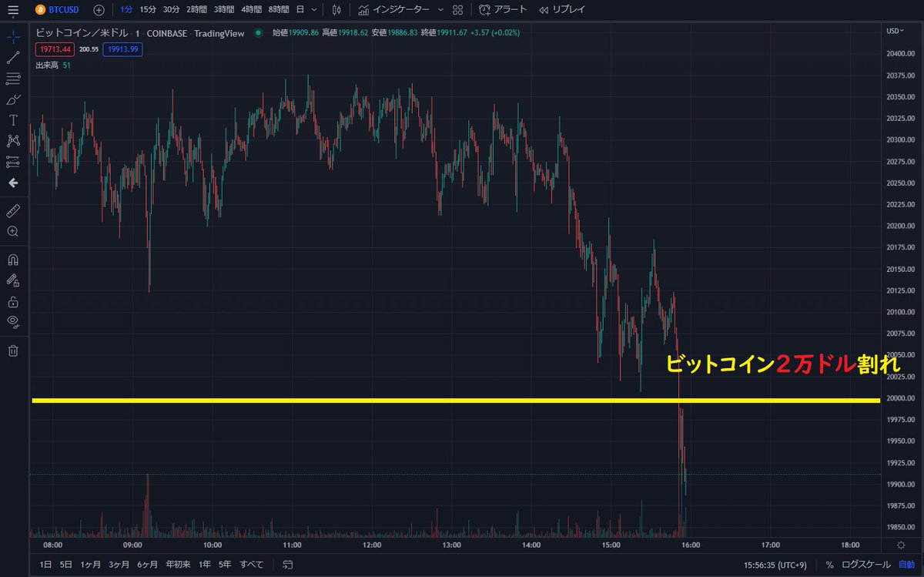
Task: Switch to the 4時間 timeframe
Action: (250, 10)
